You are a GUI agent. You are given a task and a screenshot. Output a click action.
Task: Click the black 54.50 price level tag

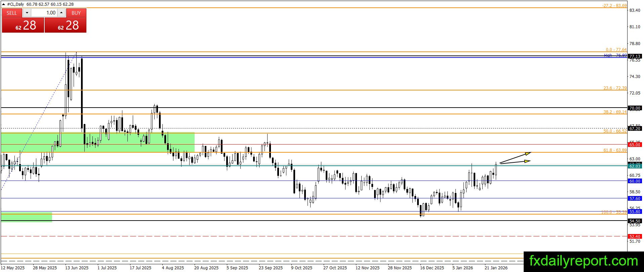635,221
